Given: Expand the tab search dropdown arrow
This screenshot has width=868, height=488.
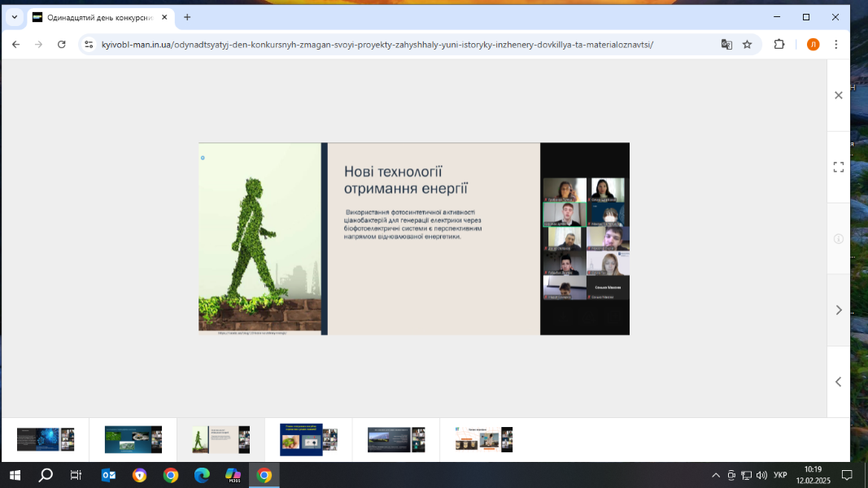Looking at the screenshot, I should [14, 17].
